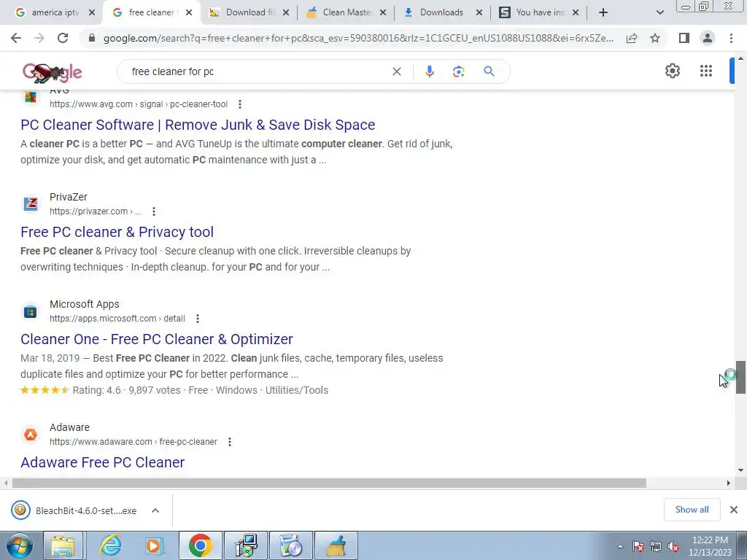The height and width of the screenshot is (560, 747).
Task: Click the address bar URL
Action: (x=358, y=38)
